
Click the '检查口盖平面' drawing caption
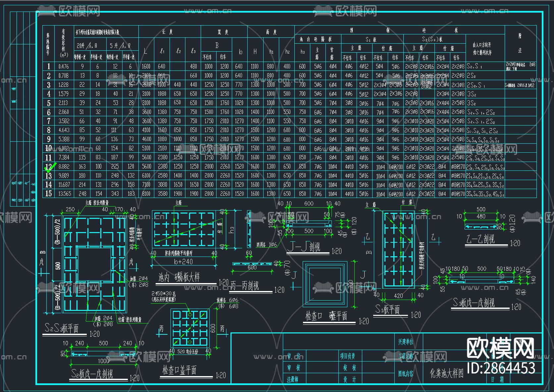click(x=179, y=370)
